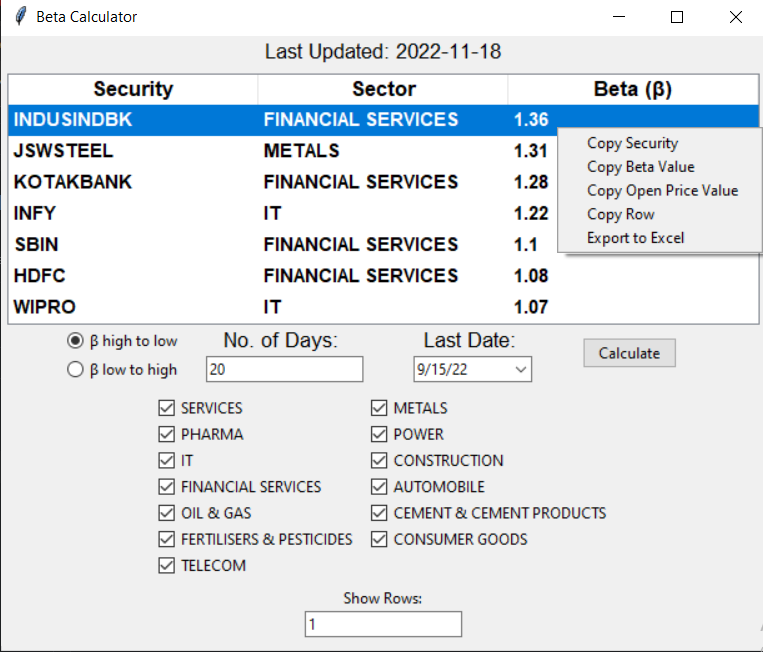Viewport: 763px width, 652px height.
Task: Maximize the Beta Calculator window
Action: 677,17
